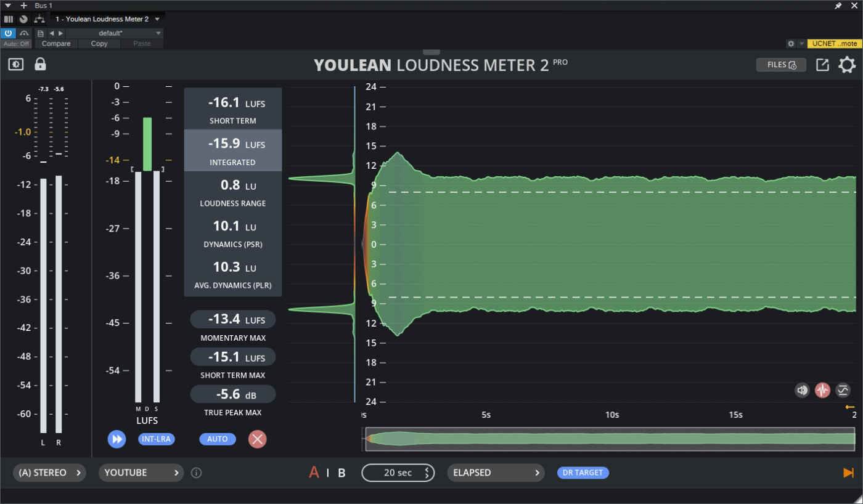Open the (A) STEREO channel dropdown
This screenshot has width=863, height=504.
49,473
